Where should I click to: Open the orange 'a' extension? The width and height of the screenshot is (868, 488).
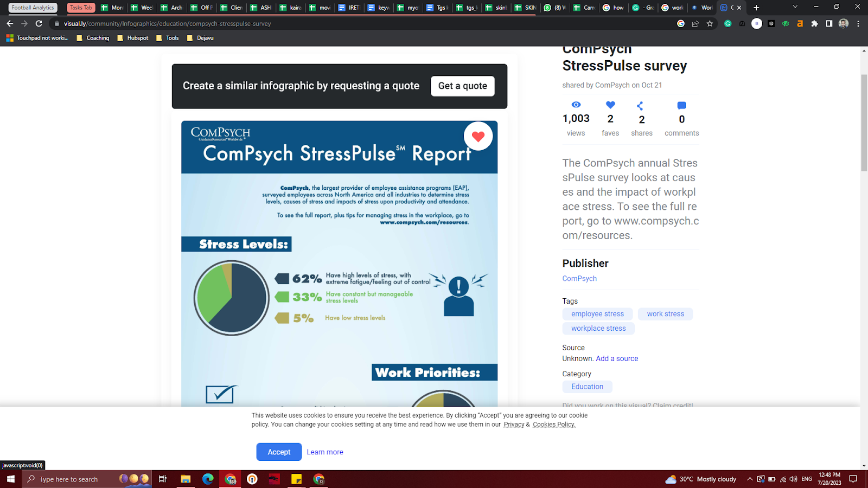800,23
